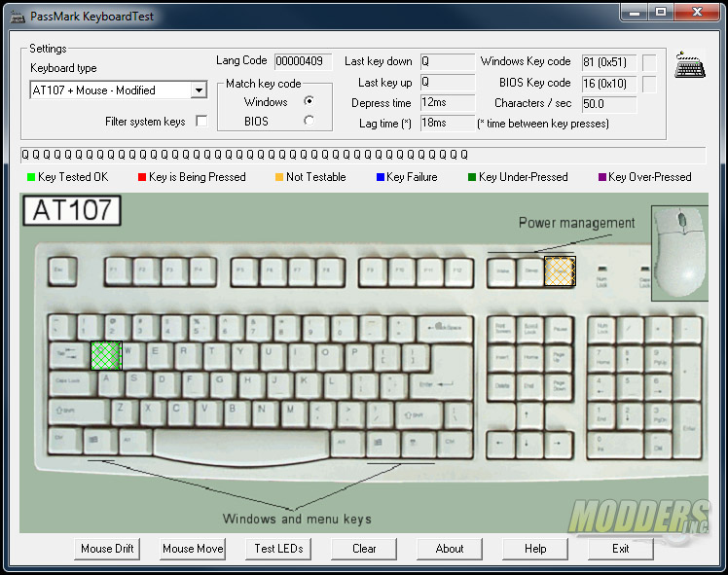Click the Lang Code field 00000409

point(304,61)
